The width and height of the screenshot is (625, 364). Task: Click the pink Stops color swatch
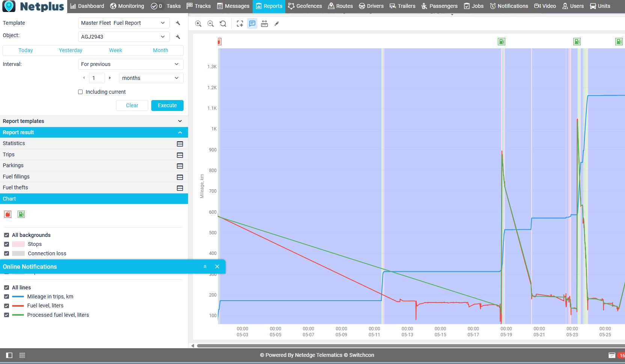click(18, 244)
